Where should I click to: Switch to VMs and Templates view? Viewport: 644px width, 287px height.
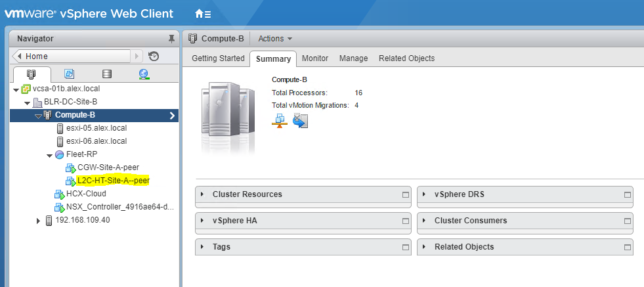[68, 74]
